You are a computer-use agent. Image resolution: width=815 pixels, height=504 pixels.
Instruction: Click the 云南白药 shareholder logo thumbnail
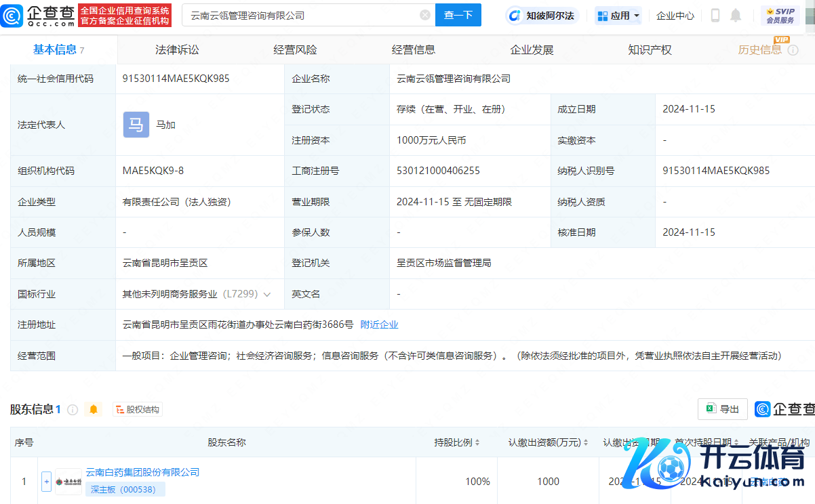[x=68, y=481]
